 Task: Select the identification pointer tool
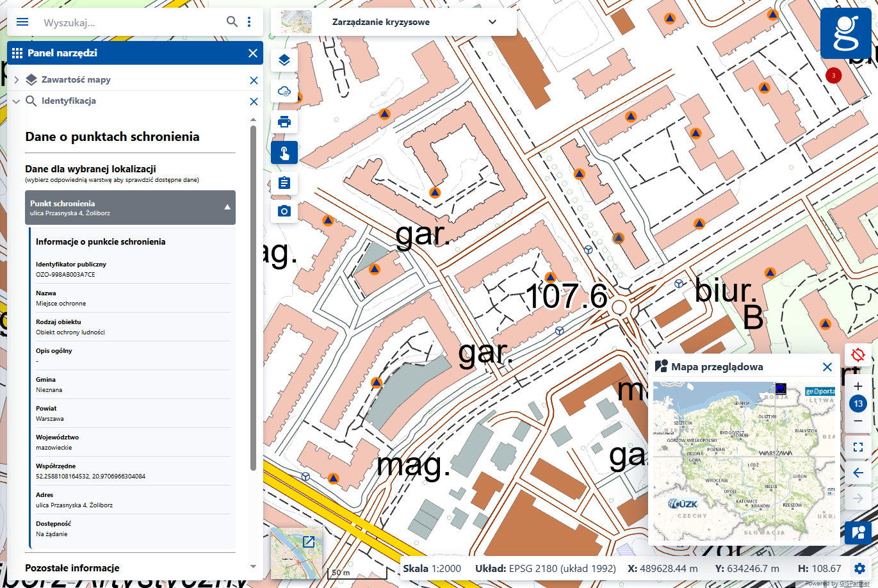(284, 153)
